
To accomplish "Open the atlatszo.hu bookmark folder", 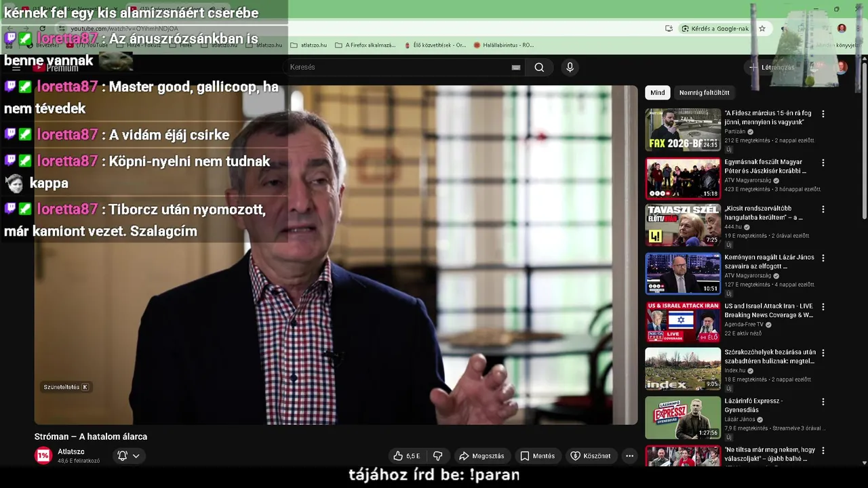I will point(309,45).
